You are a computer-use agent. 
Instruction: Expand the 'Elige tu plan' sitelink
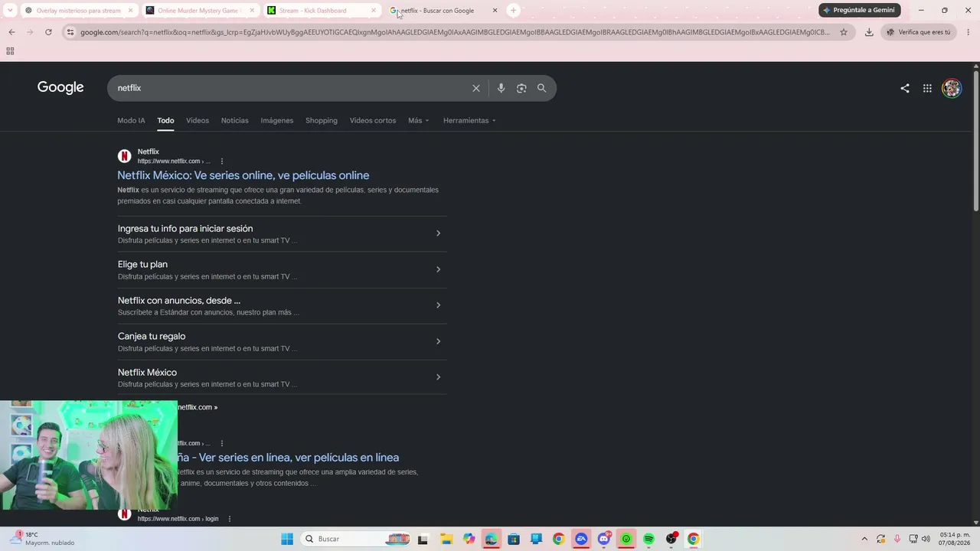[x=283, y=269]
